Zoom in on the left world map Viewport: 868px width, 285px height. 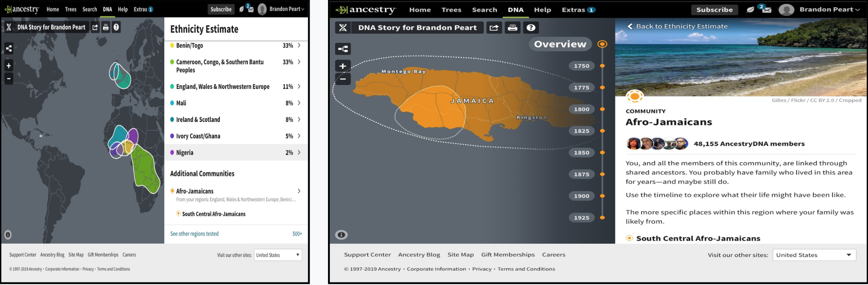(x=8, y=66)
